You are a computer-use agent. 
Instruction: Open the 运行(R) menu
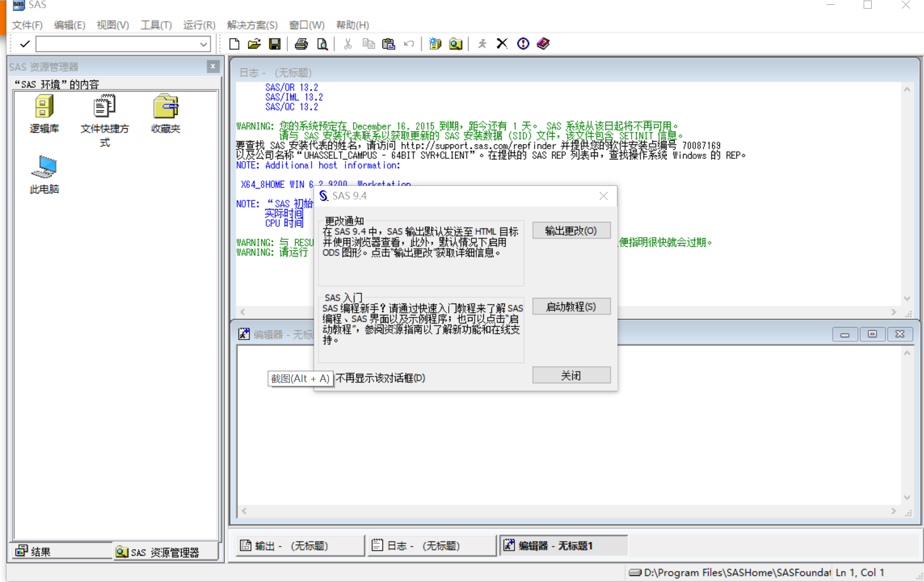(199, 25)
